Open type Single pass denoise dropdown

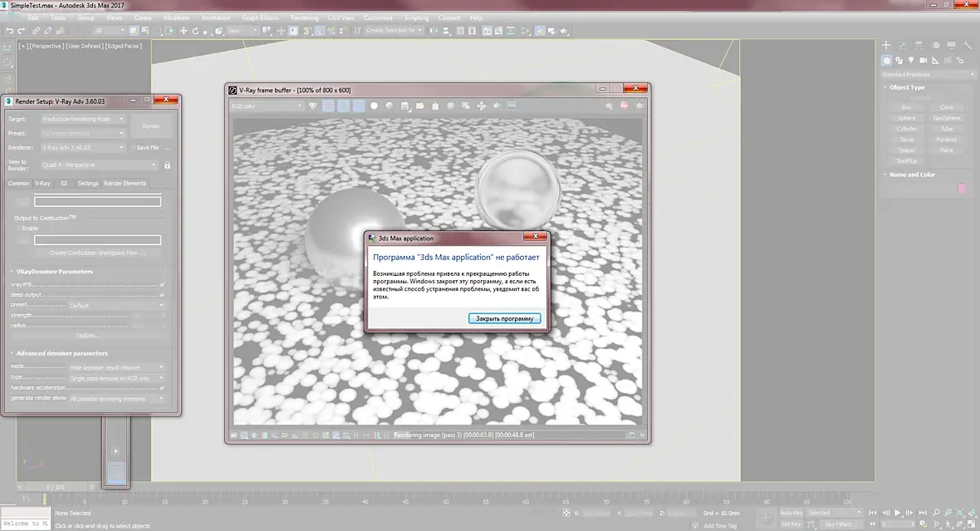pos(116,378)
